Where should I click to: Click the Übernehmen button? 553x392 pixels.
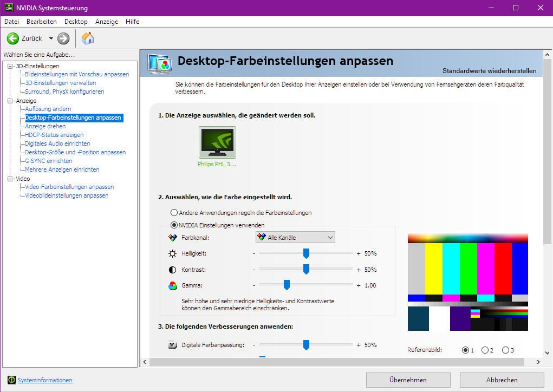(x=408, y=380)
